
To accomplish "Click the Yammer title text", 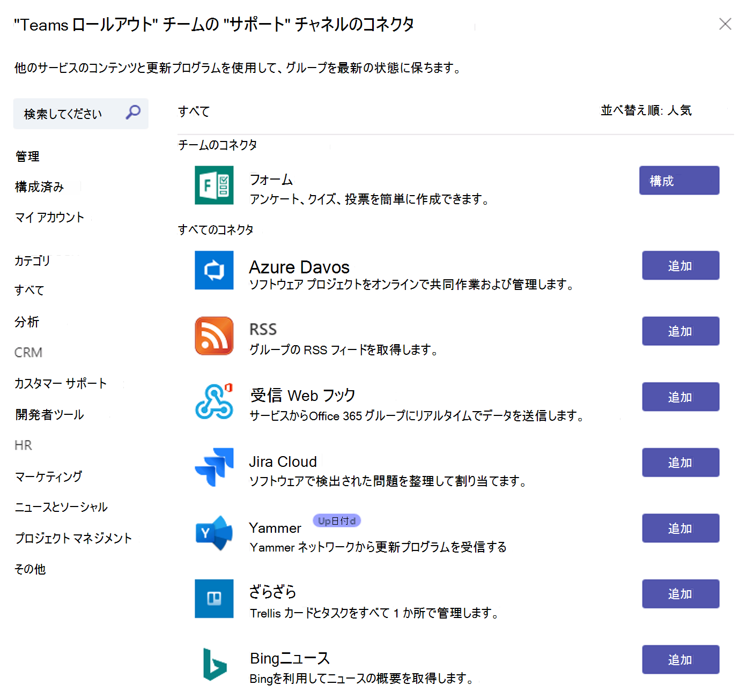I will 275,528.
